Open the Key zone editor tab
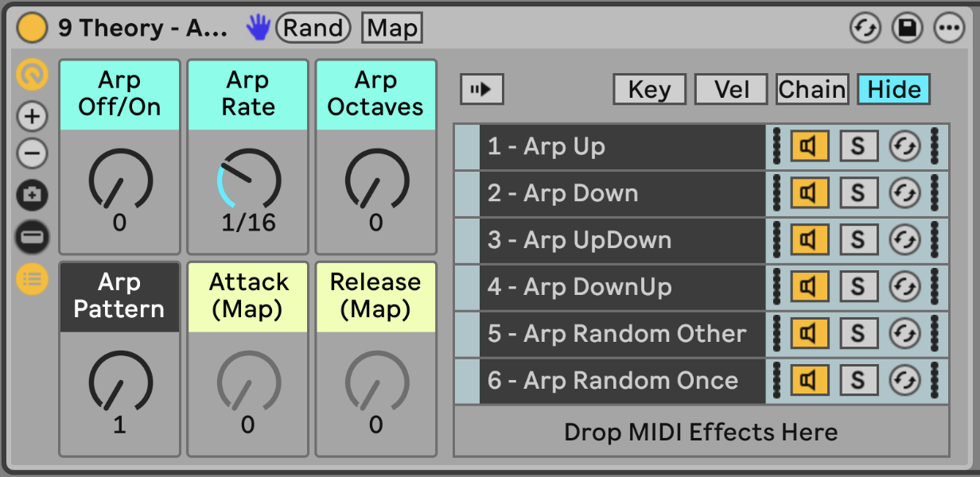Image resolution: width=980 pixels, height=477 pixels. click(x=649, y=89)
